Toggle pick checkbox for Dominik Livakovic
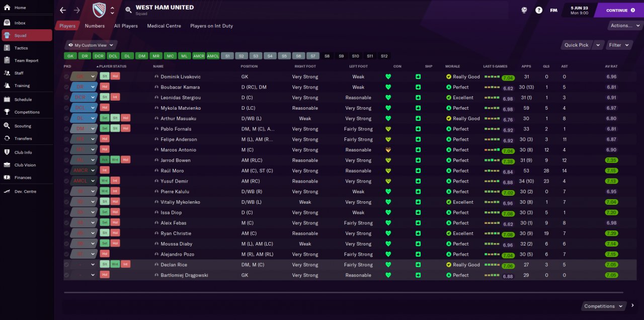The width and height of the screenshot is (644, 320). (66, 77)
